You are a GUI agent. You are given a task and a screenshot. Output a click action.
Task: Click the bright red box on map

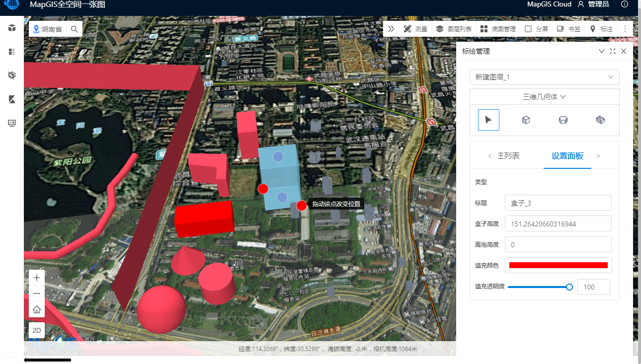click(204, 219)
